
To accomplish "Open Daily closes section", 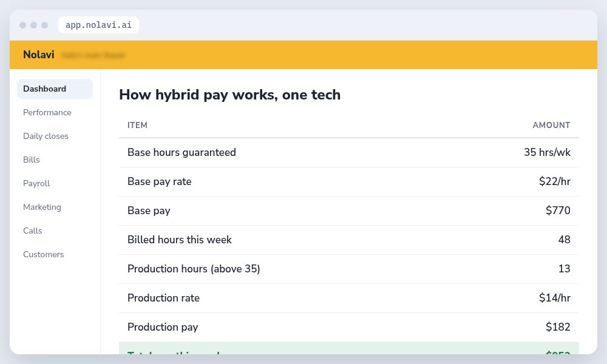I will [46, 136].
